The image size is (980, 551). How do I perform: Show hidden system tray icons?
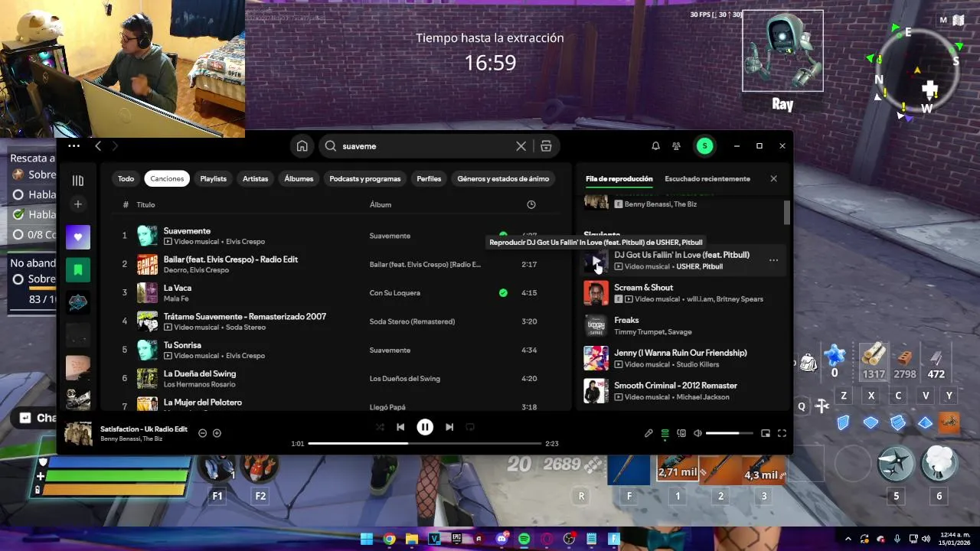tap(848, 539)
